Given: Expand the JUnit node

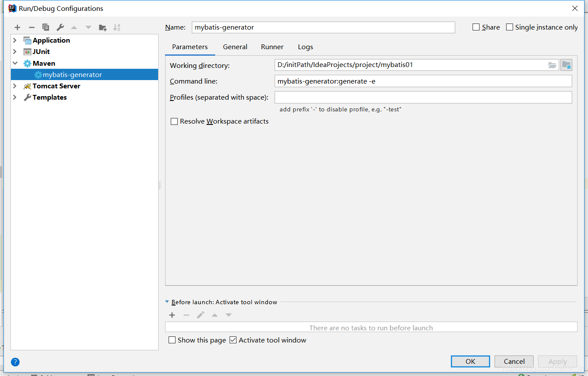Looking at the screenshot, I should click(15, 52).
